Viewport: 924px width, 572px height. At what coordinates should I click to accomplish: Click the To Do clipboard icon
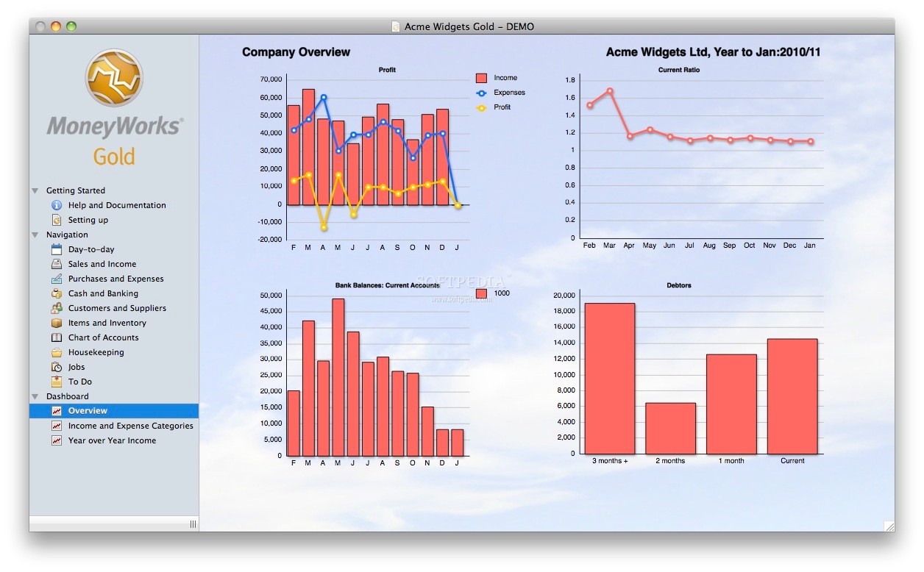pyautogui.click(x=57, y=382)
